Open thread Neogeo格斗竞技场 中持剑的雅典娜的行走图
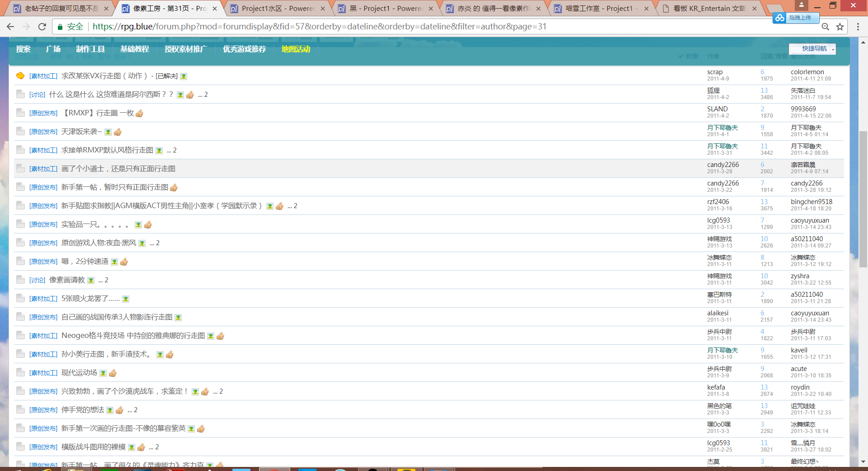868x471 pixels. coord(133,336)
